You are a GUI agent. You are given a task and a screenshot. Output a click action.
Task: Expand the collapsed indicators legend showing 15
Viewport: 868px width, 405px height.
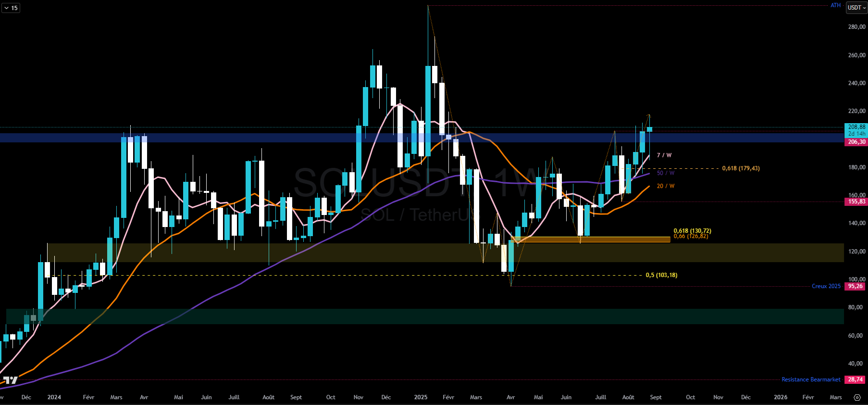[11, 8]
